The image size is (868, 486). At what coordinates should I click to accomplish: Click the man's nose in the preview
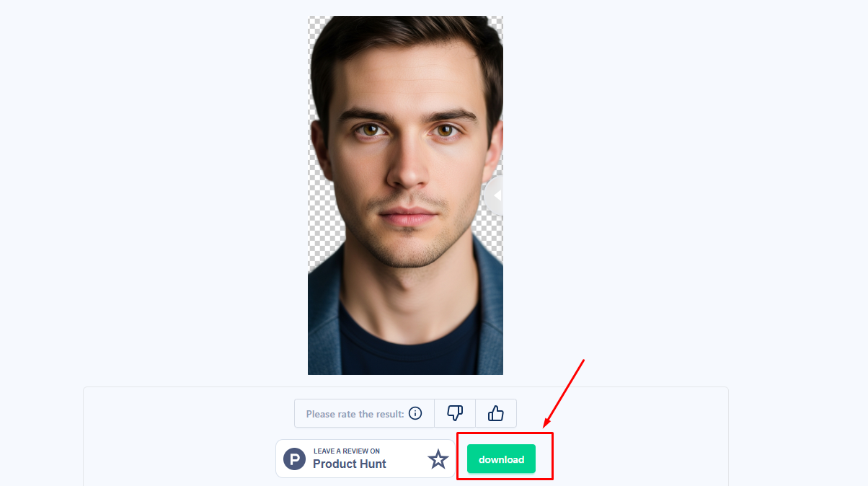point(408,169)
